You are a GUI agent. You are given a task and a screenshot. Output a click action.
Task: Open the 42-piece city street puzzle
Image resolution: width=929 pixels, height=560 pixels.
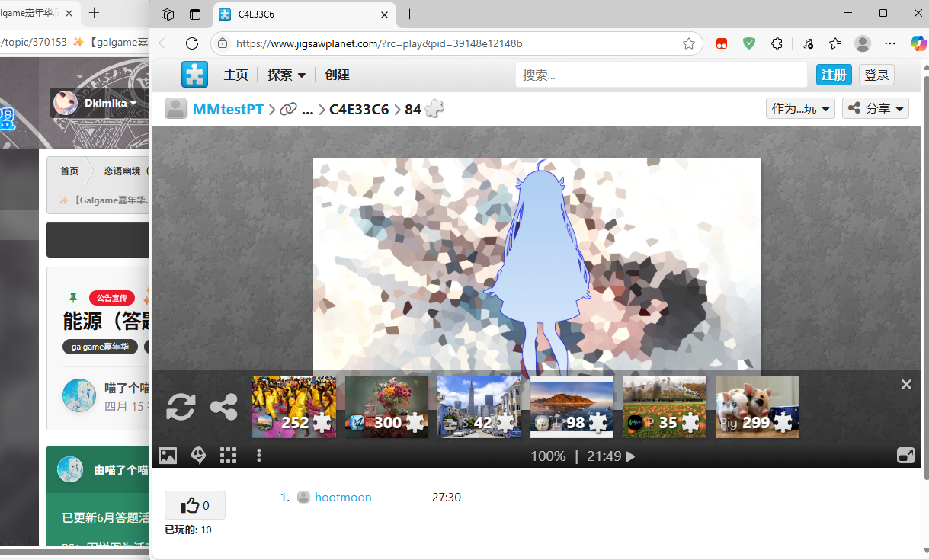(480, 407)
